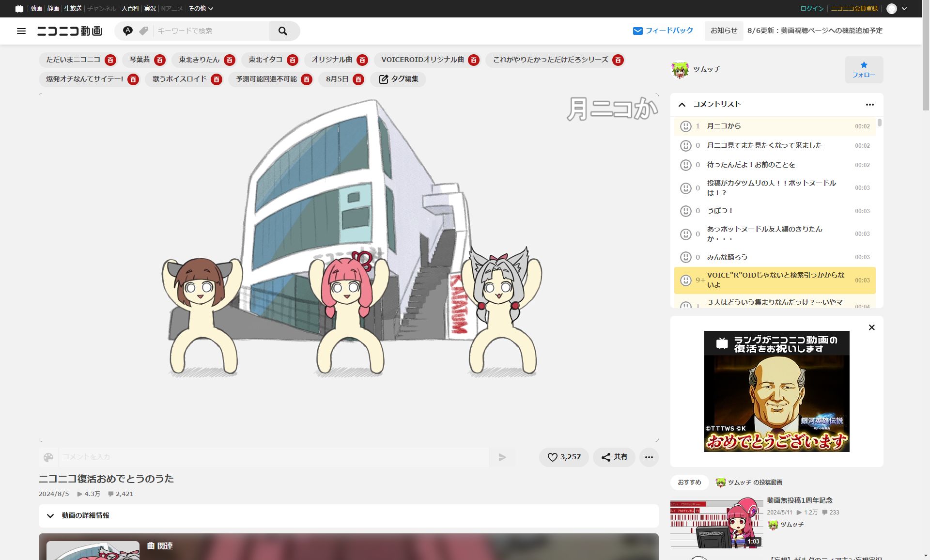Screen dimensions: 930x560
Task: Like the comment うぽつ！
Action: 686,211
